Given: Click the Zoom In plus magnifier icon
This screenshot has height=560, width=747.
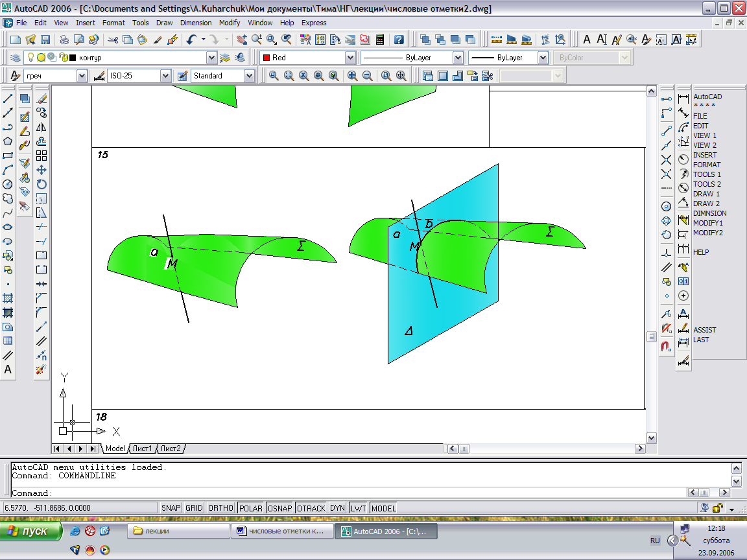Looking at the screenshot, I should [352, 76].
